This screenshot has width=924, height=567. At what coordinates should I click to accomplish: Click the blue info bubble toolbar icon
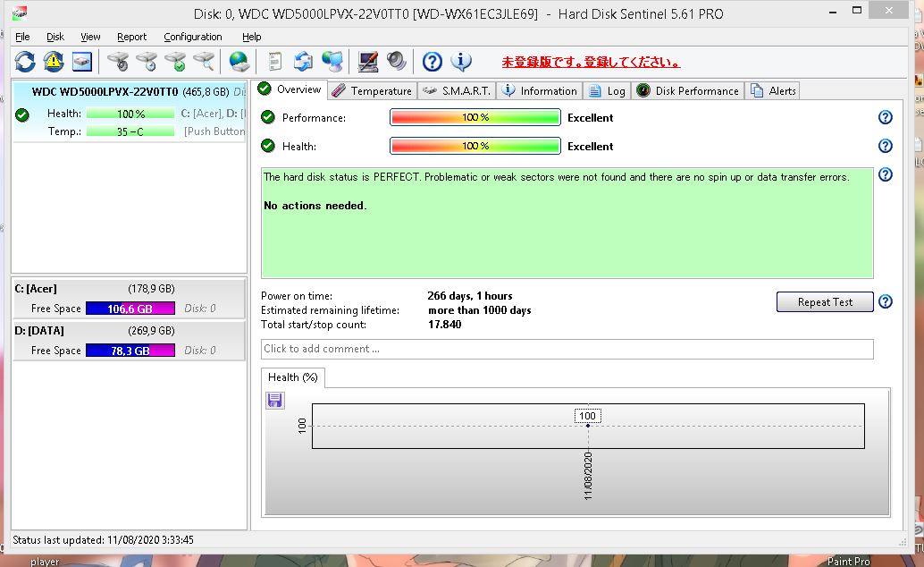point(461,62)
